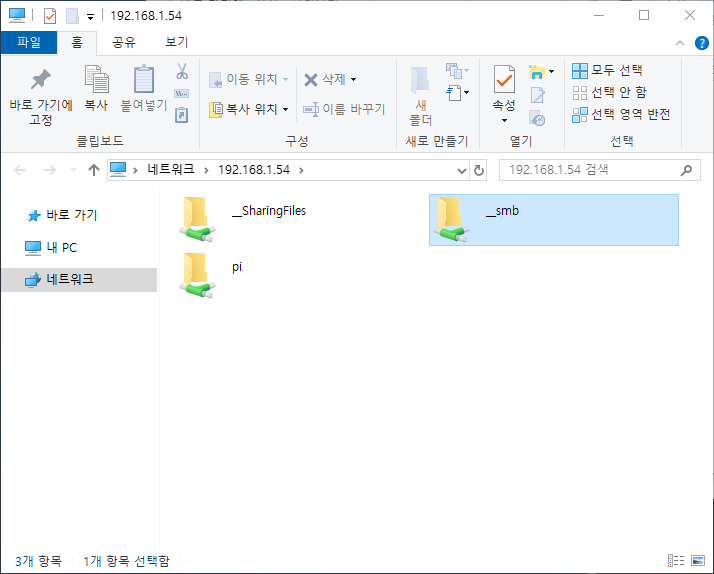Open the File (파일) tab
714x574 pixels.
pos(29,42)
